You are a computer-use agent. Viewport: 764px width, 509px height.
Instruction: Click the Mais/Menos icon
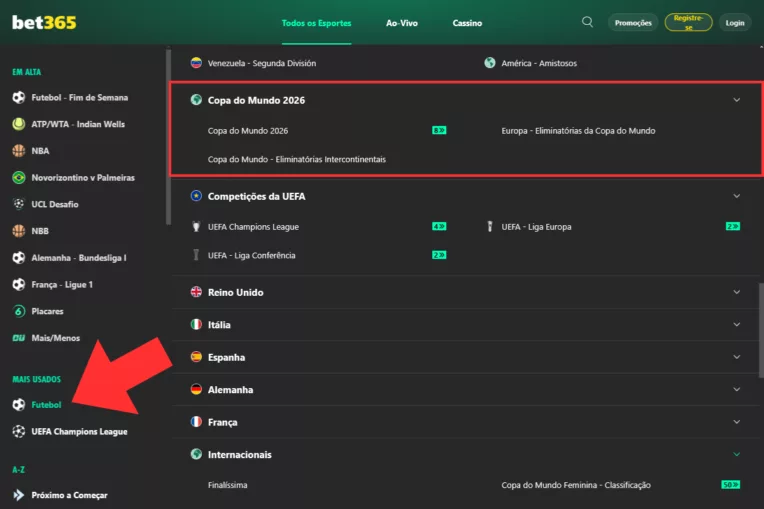coord(18,338)
